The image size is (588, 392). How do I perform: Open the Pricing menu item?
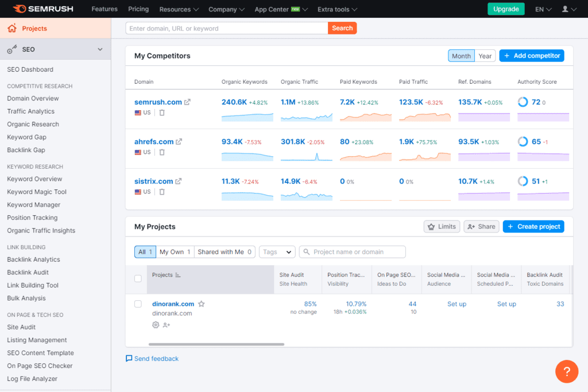coord(138,9)
